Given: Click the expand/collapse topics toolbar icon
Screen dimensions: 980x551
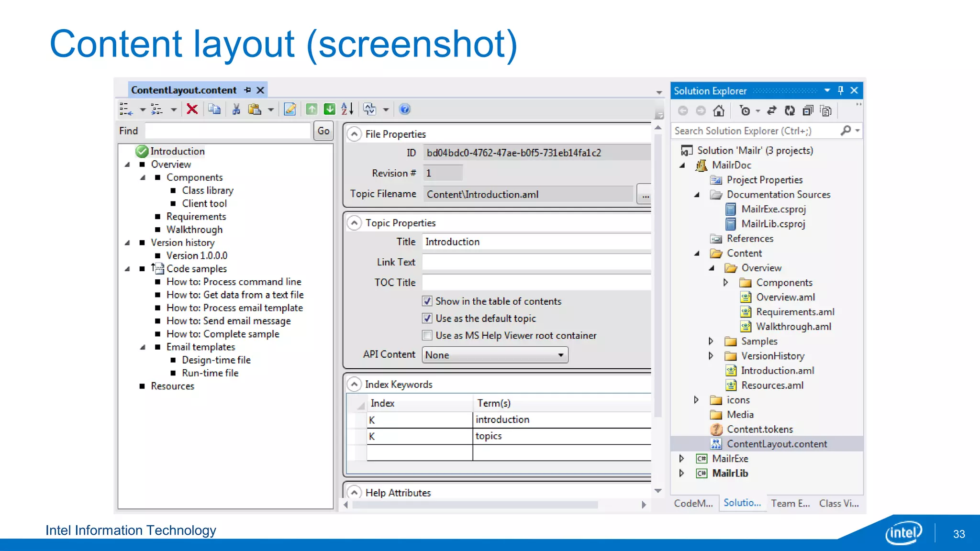Looking at the screenshot, I should click(x=370, y=110).
